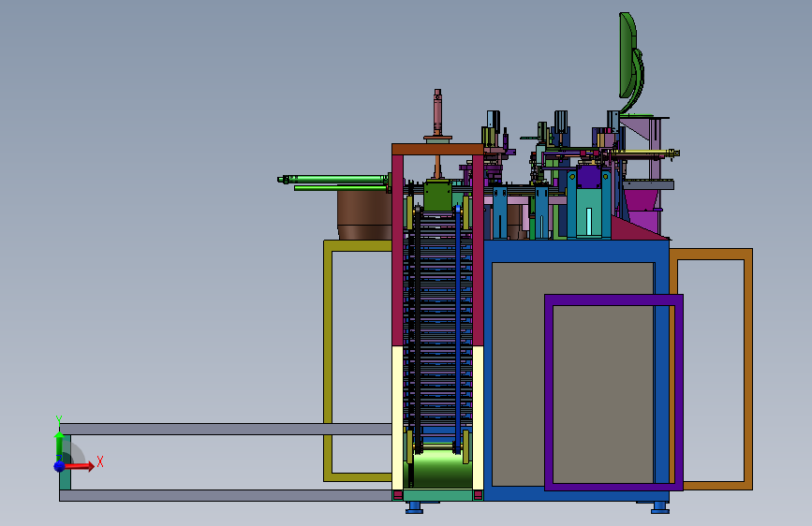
Task: Select the green block on top of the elevator chain
Action: (x=437, y=196)
